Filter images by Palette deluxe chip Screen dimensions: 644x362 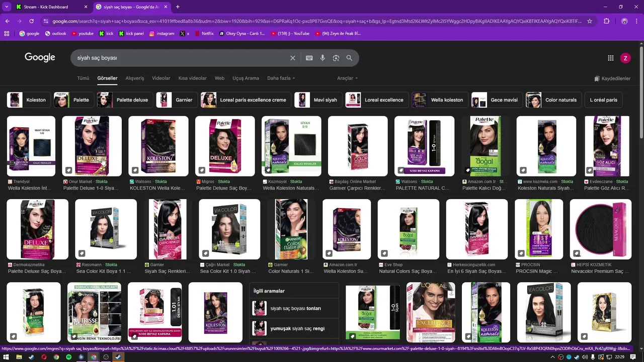(x=126, y=100)
